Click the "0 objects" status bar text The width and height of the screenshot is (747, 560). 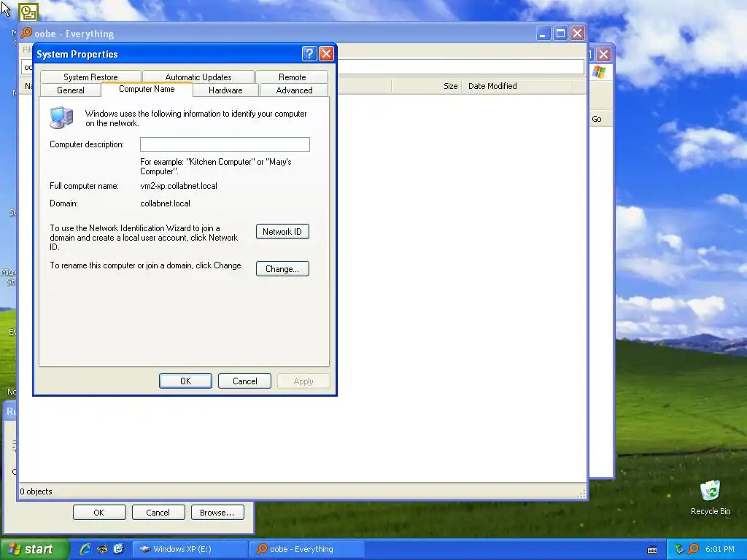[36, 491]
